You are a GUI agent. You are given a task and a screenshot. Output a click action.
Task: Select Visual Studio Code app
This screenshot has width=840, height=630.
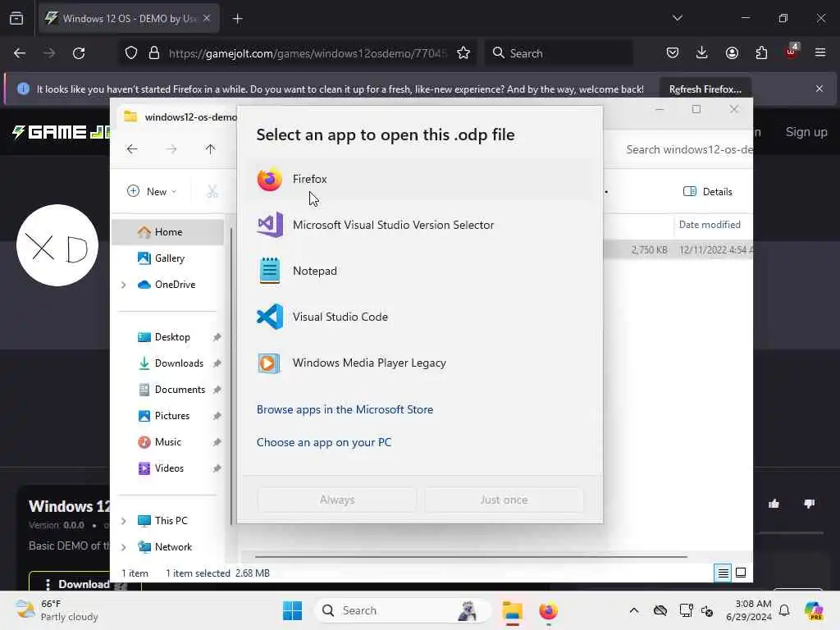tap(419, 317)
